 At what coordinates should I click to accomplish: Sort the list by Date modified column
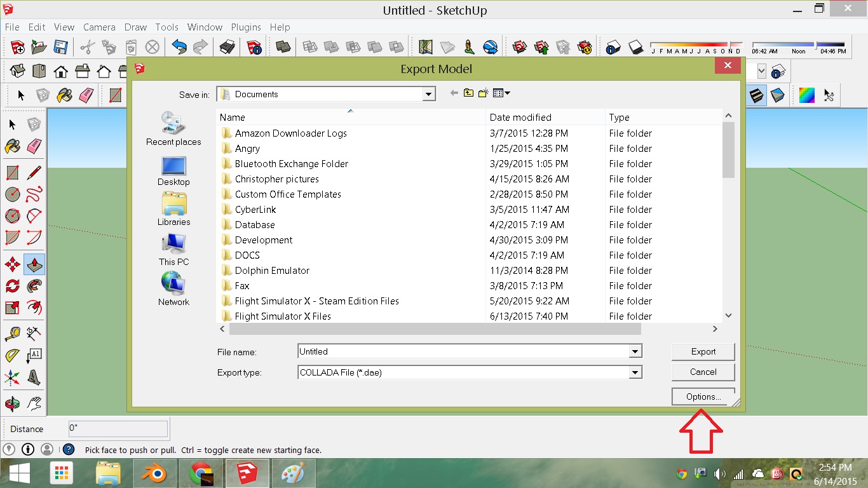[545, 118]
